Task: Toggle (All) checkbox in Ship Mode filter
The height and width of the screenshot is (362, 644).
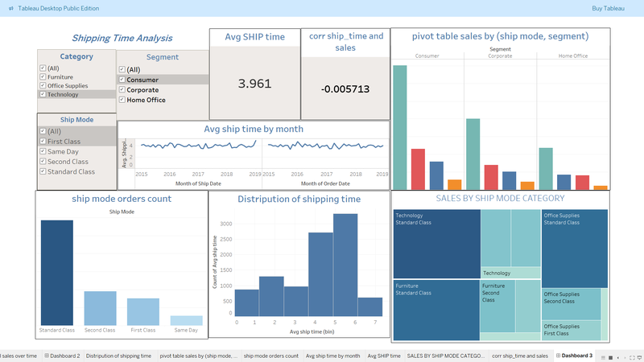Action: 42,131
